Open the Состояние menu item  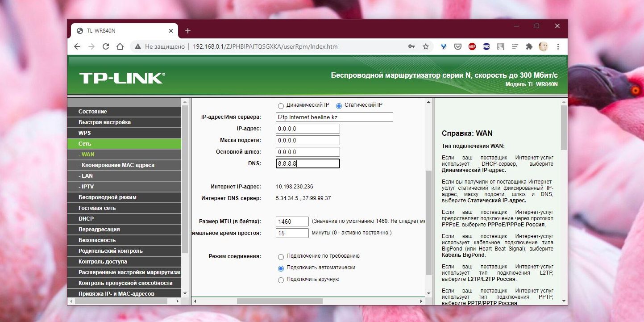[x=125, y=112]
